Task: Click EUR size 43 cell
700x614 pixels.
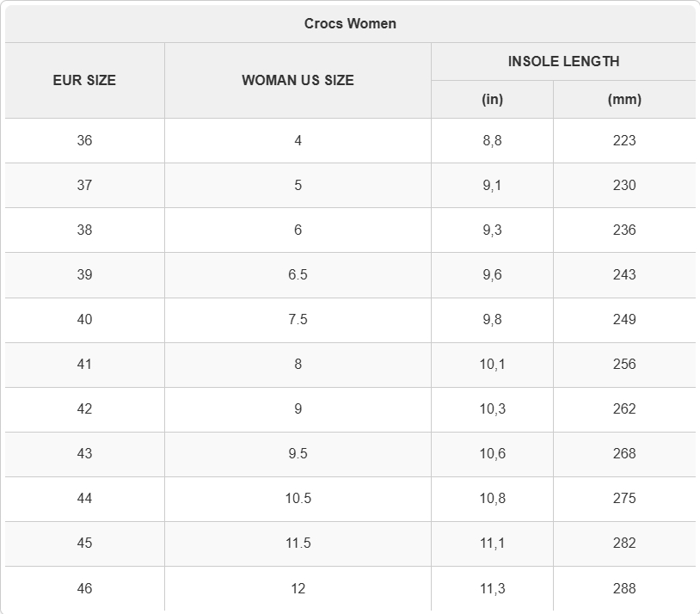Action: pos(84,454)
